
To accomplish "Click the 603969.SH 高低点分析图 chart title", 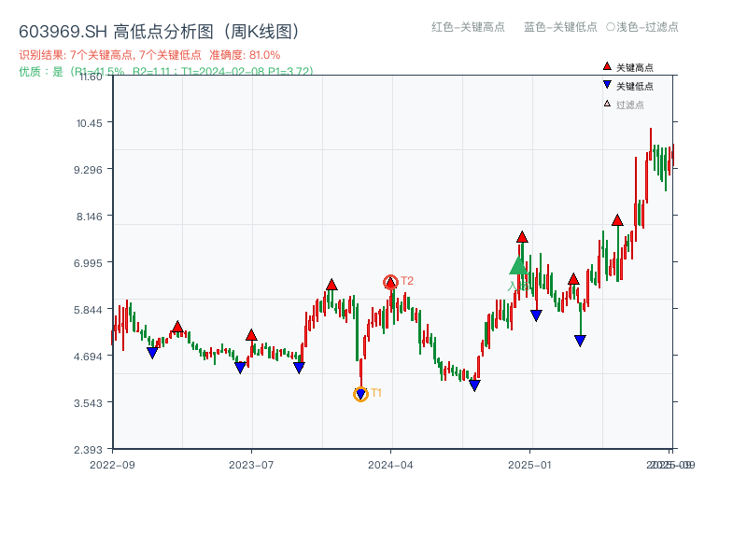I will point(160,32).
